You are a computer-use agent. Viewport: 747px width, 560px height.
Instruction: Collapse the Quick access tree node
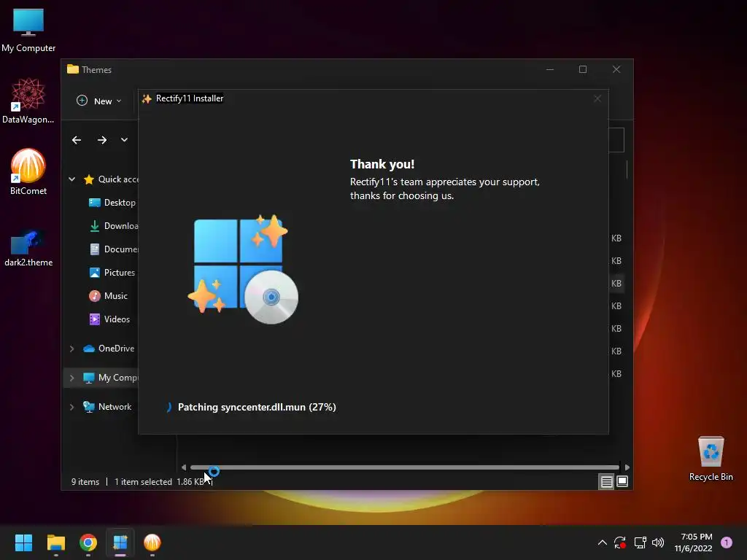pos(72,179)
